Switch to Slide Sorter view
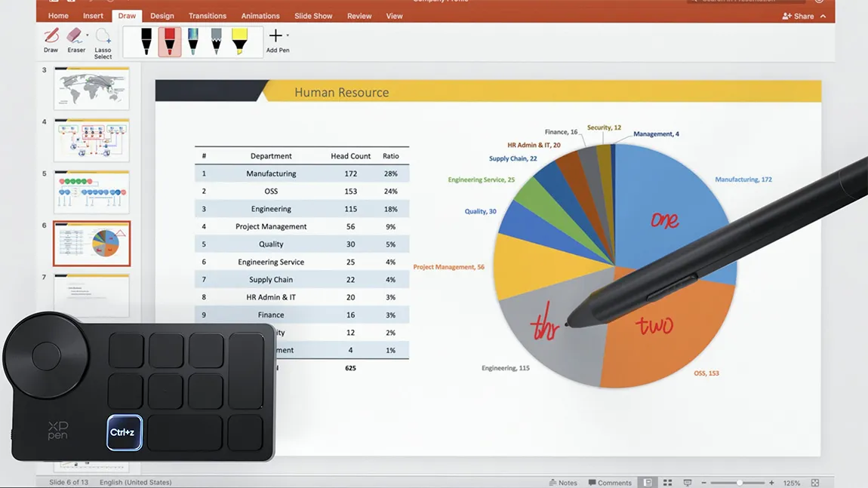The height and width of the screenshot is (488, 868). [x=666, y=483]
